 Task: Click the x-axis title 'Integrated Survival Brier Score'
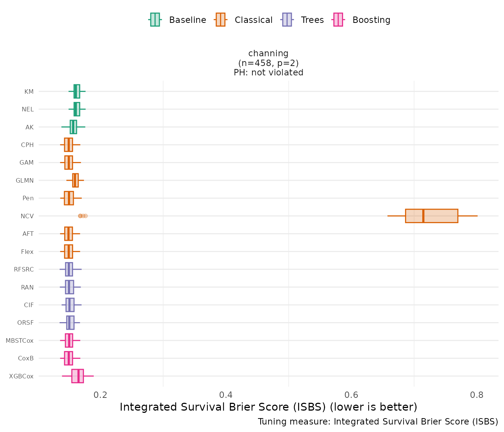[268, 407]
